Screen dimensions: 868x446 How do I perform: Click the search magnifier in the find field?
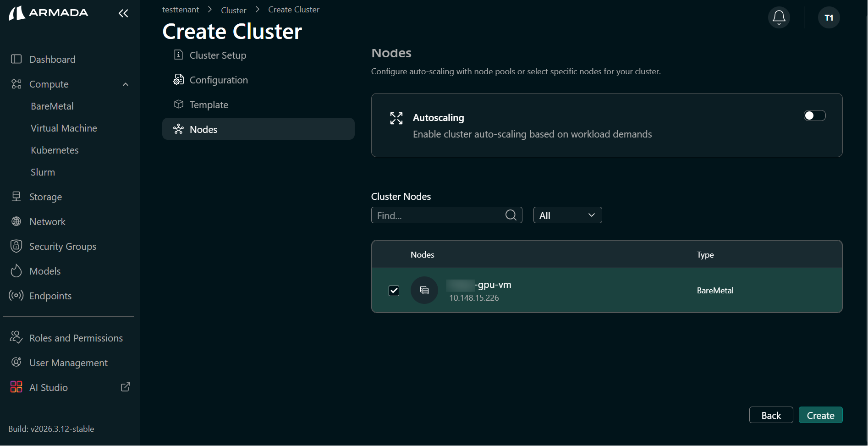[x=510, y=215]
